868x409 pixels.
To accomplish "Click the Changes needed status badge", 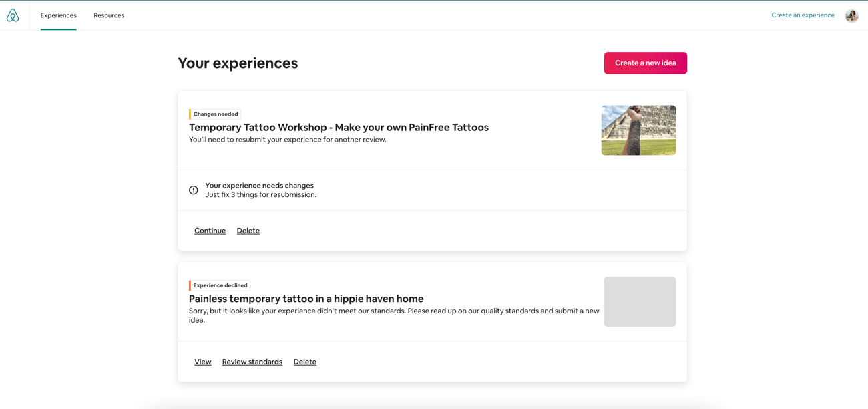I will pos(215,114).
